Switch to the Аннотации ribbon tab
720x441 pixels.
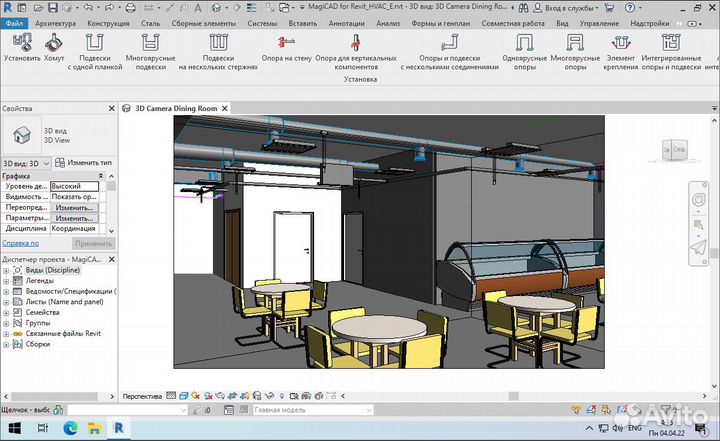coord(346,23)
